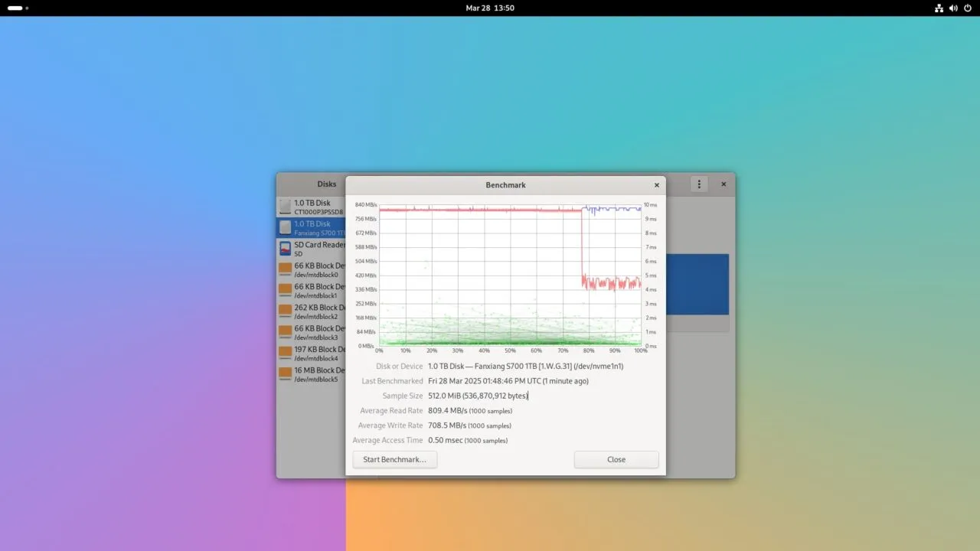This screenshot has width=980, height=551.
Task: Open the Disks three-dot drive options menu
Action: 698,184
